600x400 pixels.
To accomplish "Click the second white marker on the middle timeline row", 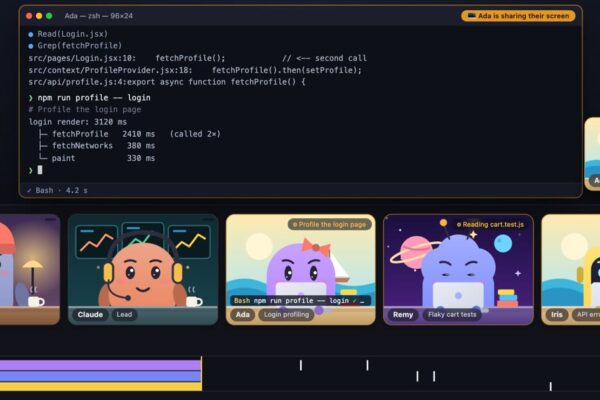I will click(434, 376).
